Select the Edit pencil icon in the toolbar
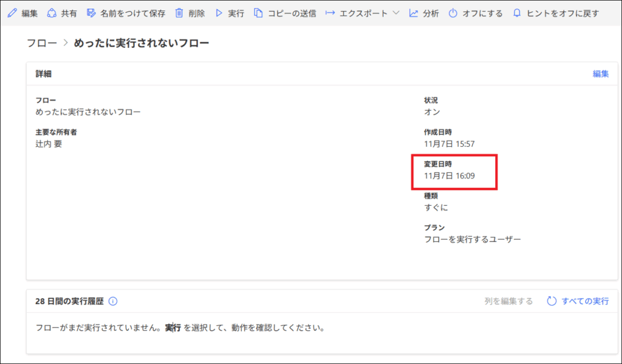Screen dimensions: 622x364 (12, 12)
